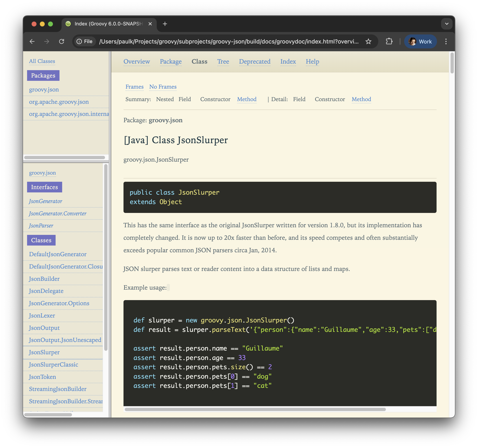
Task: Switch to Frames view
Action: 134,87
